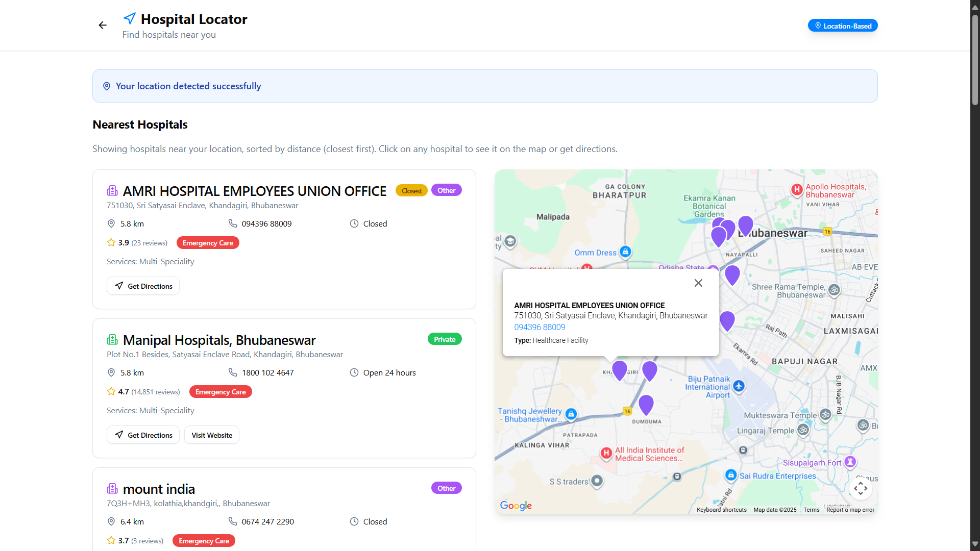980x551 pixels.
Task: Get Directions to AMRI Hospital Employees Union Office
Action: click(143, 286)
